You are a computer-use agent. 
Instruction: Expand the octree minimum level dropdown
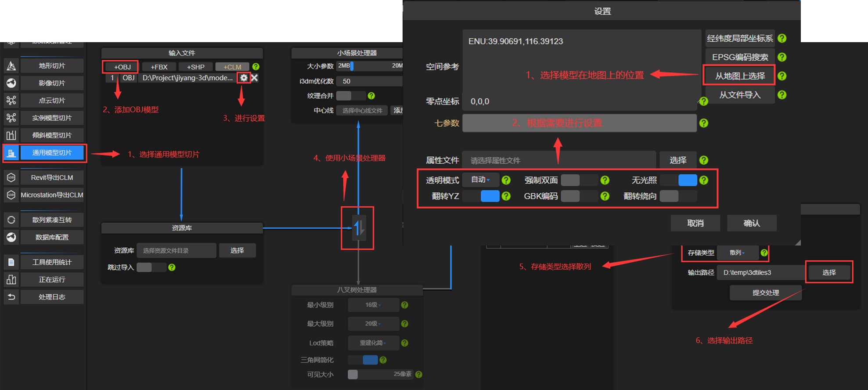pyautogui.click(x=373, y=305)
